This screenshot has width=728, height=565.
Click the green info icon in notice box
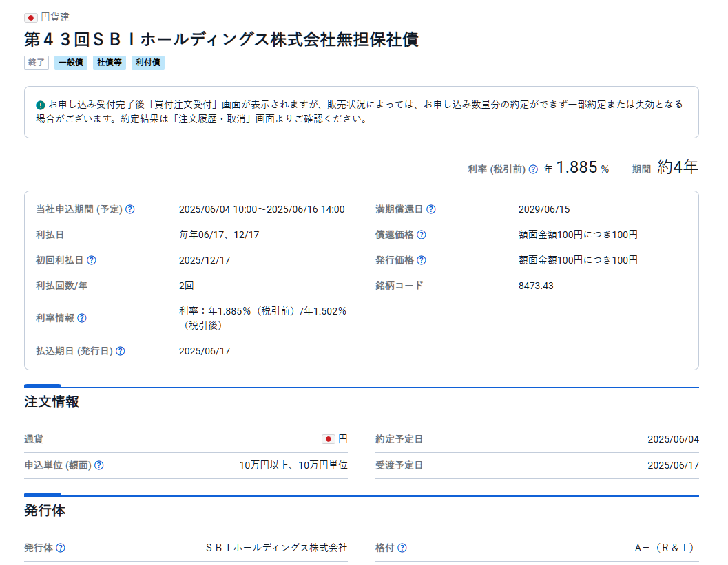pos(41,105)
